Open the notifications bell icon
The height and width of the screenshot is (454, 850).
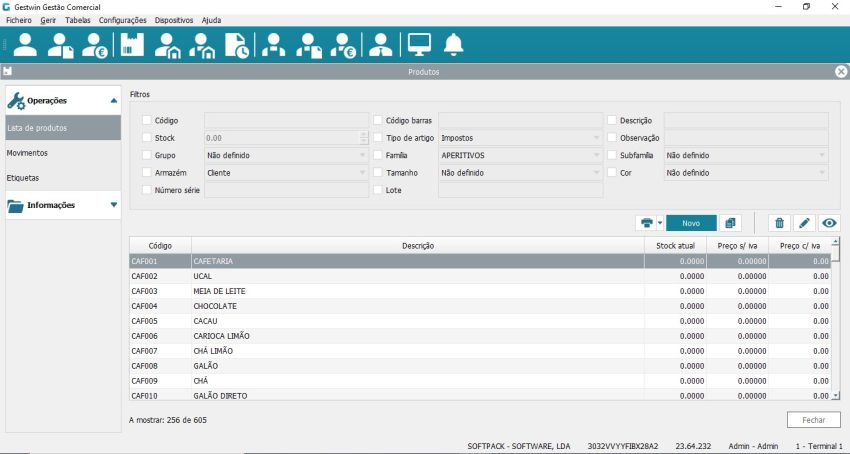click(x=454, y=45)
